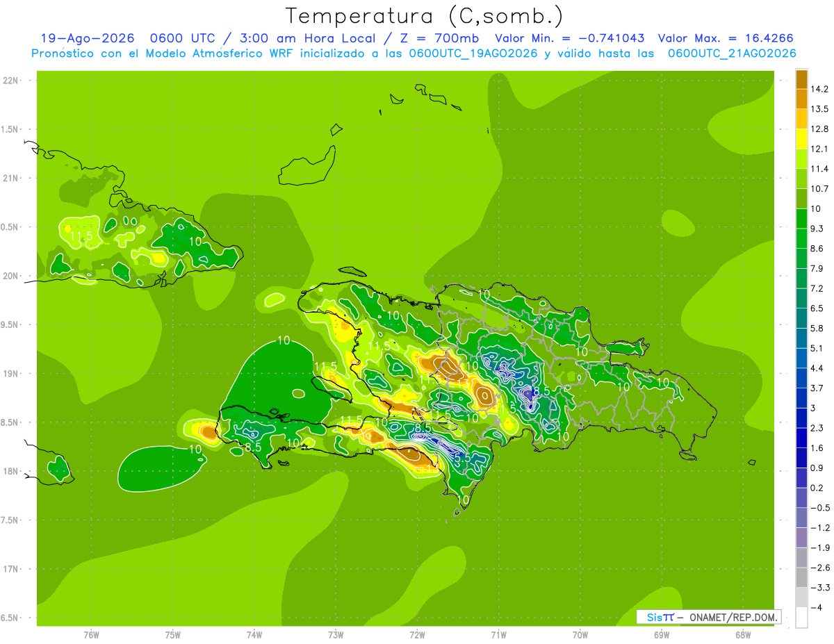Click the "7.9" color scale label

(817, 269)
